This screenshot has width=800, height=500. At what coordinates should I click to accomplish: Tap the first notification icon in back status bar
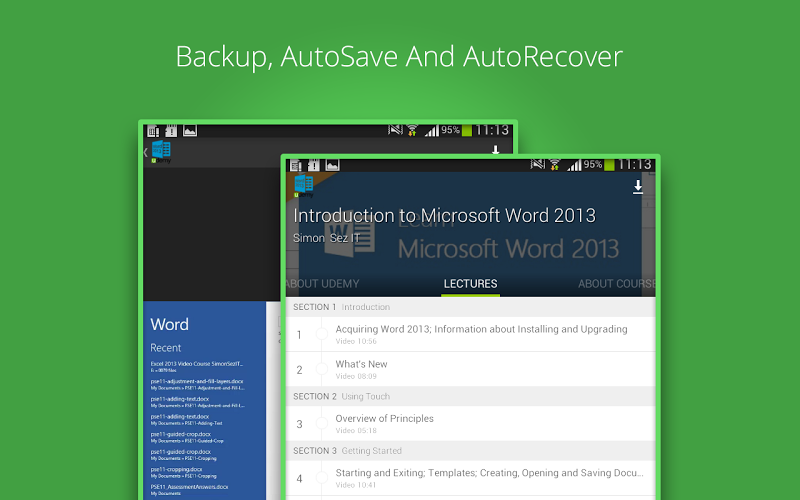(153, 131)
